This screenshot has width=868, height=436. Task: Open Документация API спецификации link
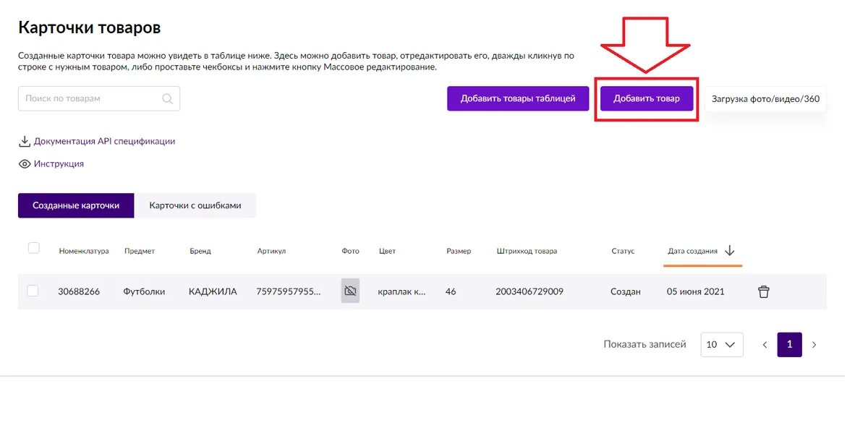tap(105, 142)
